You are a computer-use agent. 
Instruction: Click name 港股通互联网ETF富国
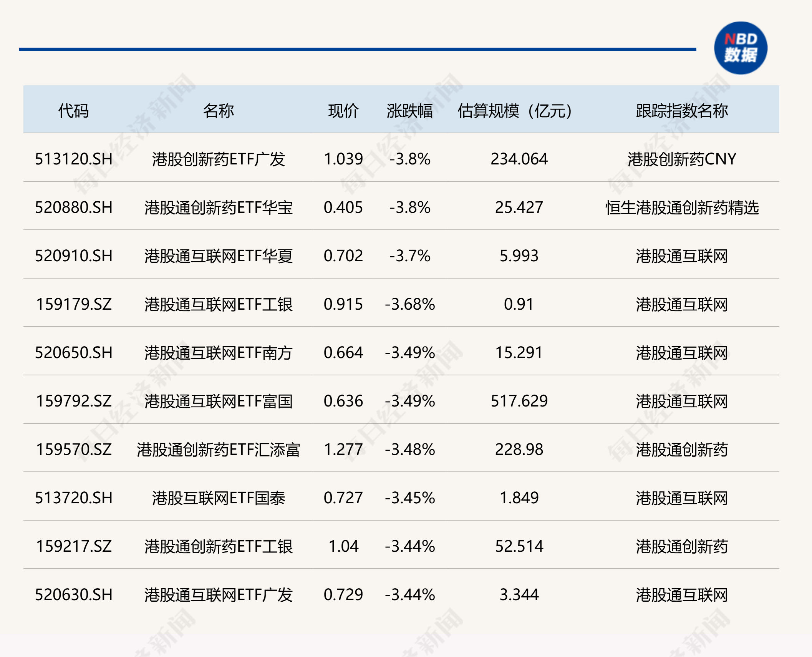(x=219, y=401)
